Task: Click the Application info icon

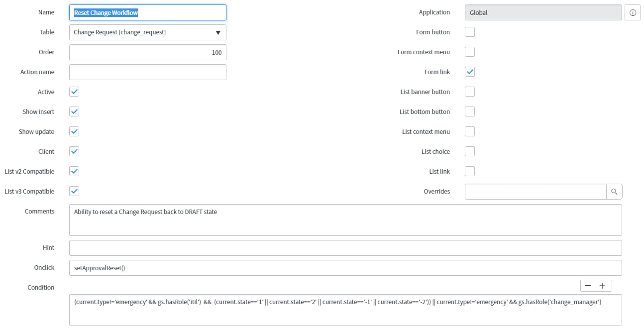Action: click(x=632, y=12)
